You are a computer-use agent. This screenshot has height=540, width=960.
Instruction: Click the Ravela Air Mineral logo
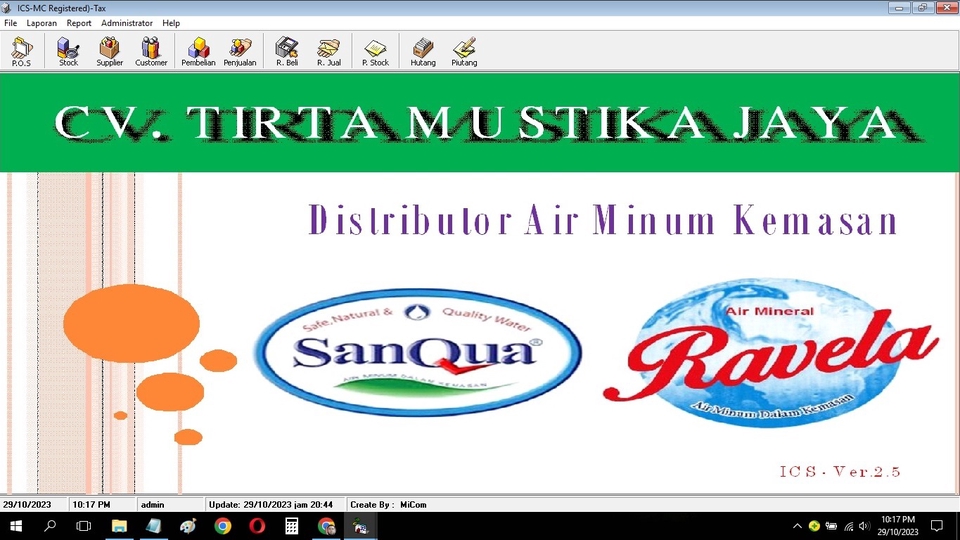(x=770, y=353)
